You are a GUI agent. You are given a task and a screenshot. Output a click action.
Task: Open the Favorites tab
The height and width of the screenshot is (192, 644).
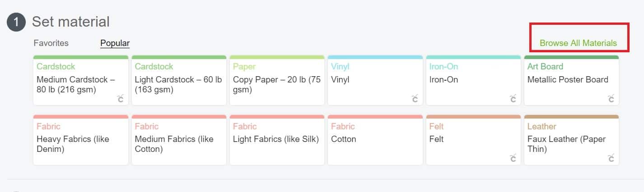(51, 43)
